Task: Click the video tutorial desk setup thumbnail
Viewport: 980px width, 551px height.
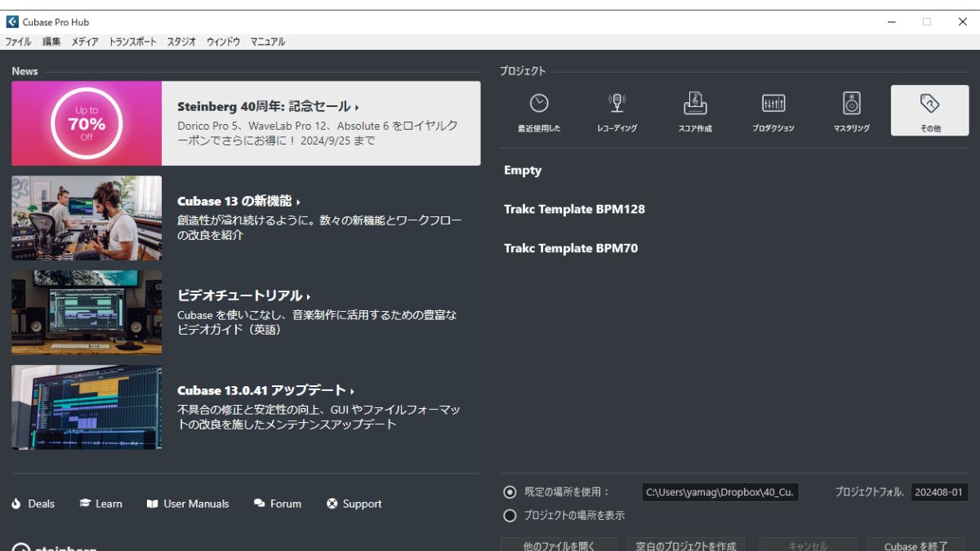Action: click(x=87, y=313)
